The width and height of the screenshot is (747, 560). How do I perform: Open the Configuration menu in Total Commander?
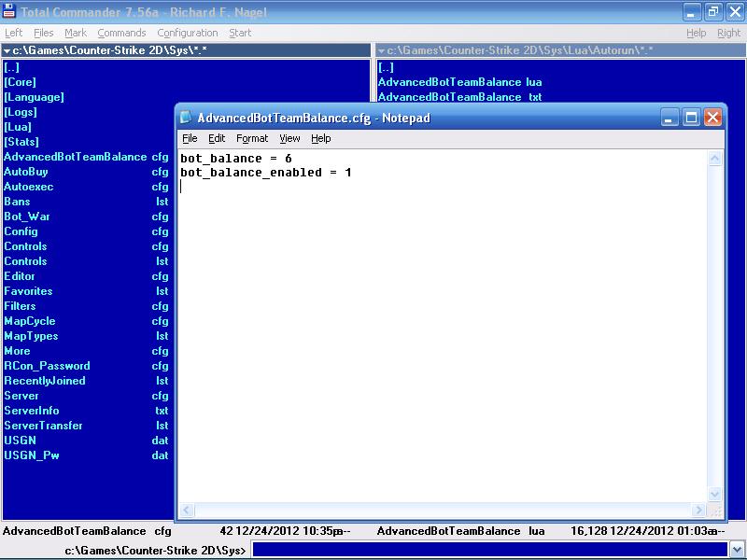(188, 33)
